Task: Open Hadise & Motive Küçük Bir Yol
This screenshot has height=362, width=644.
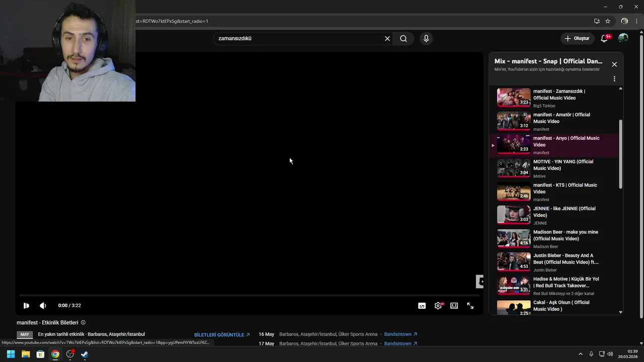Action: point(554,286)
